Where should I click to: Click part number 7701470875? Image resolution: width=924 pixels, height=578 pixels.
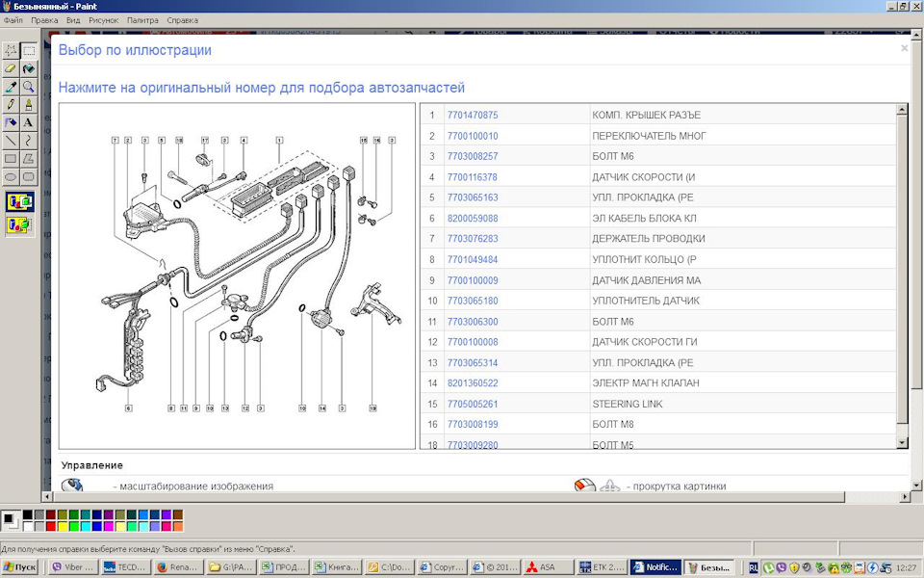click(473, 115)
